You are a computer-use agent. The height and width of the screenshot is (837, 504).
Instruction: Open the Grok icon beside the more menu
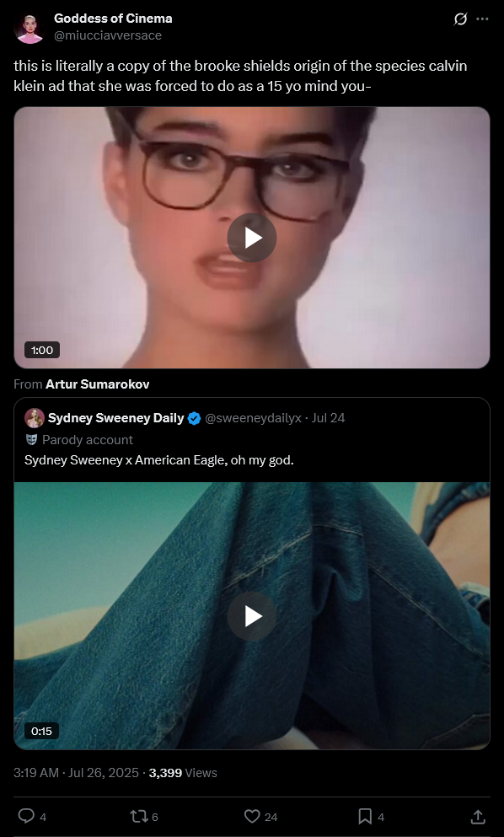point(460,19)
